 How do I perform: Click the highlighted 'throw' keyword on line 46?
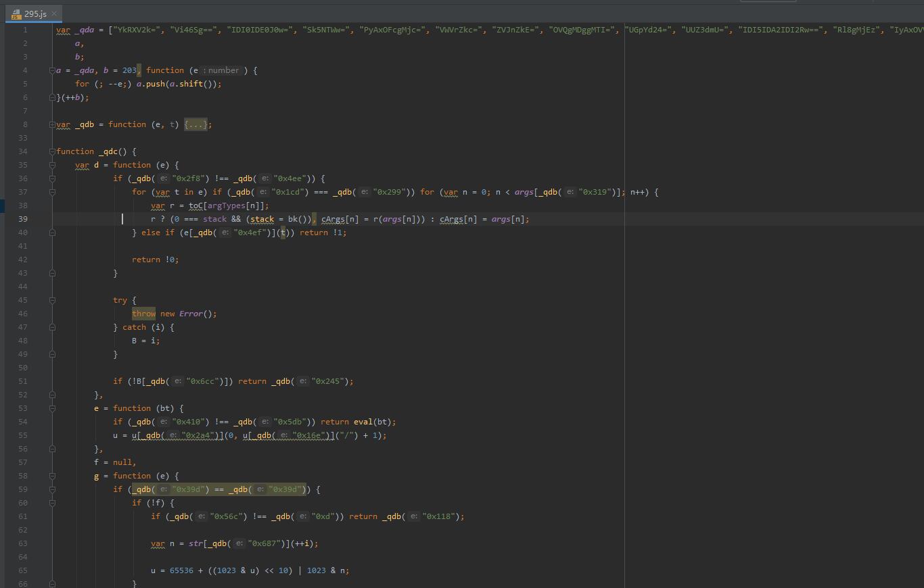tap(143, 314)
